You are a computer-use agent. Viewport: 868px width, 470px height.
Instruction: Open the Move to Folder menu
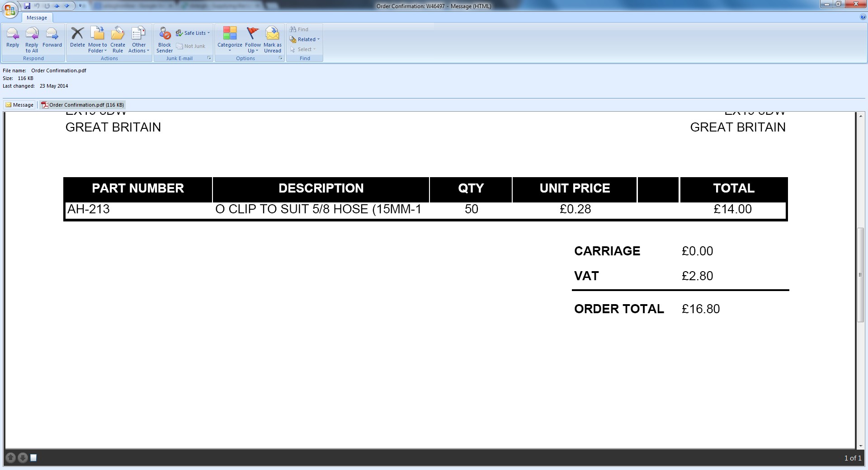tap(98, 40)
